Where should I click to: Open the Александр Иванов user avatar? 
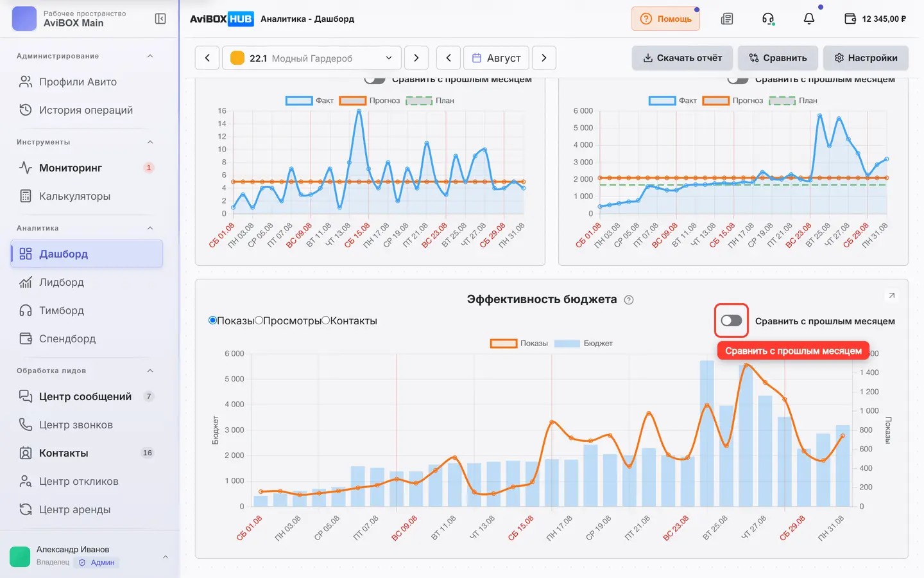point(20,556)
